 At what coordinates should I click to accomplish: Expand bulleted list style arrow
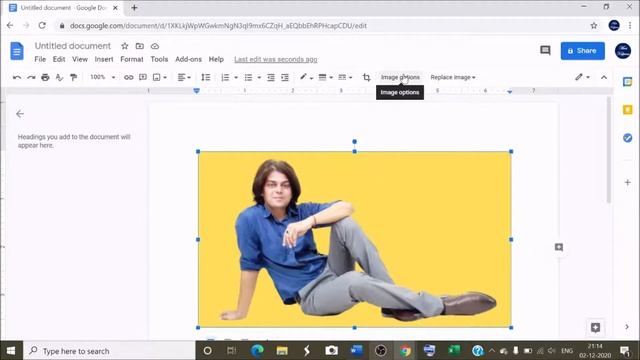point(259,77)
